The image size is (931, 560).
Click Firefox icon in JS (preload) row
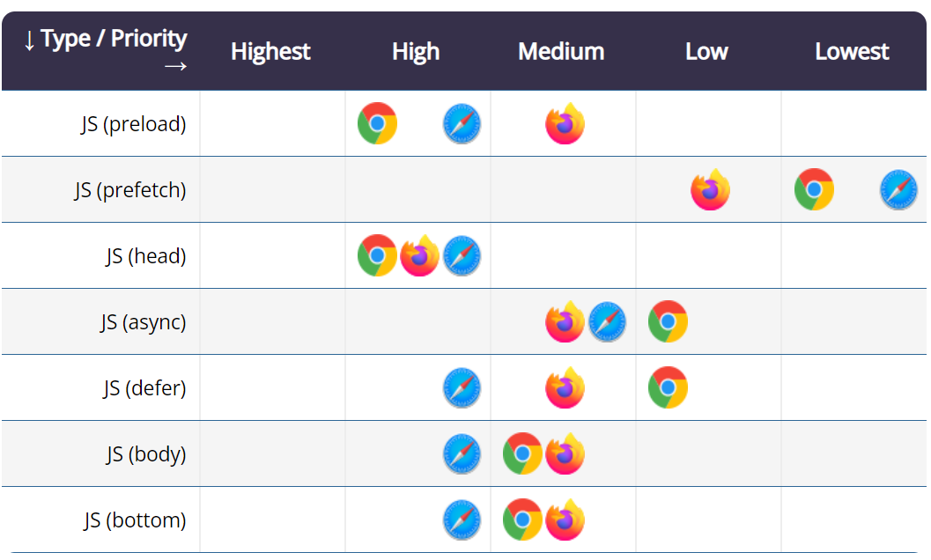coord(565,123)
